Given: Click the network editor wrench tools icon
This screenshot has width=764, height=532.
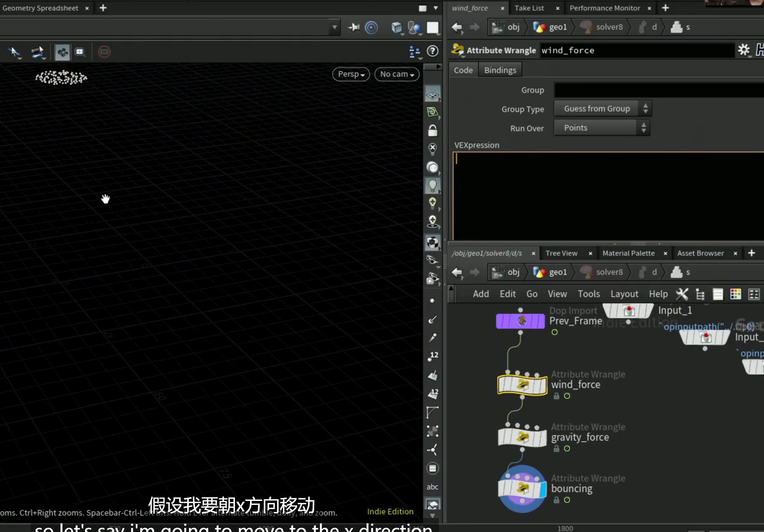Looking at the screenshot, I should tap(682, 294).
